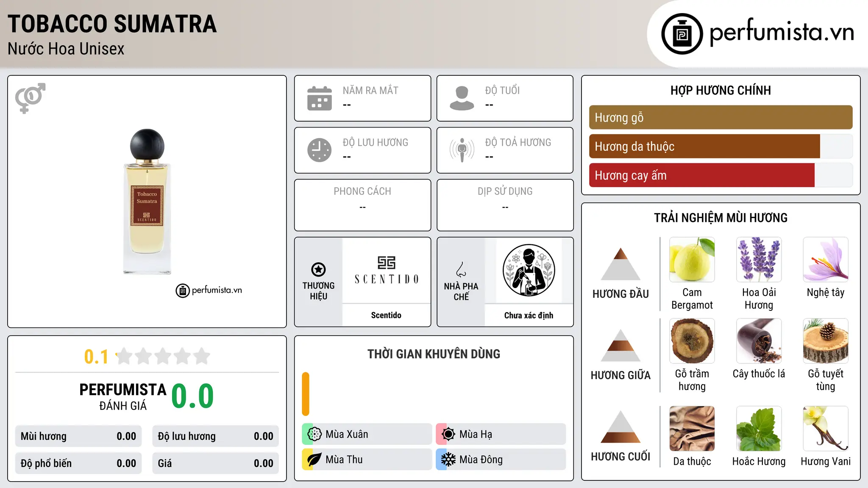Click the Độ phổ biến score row
Screen dimensions: 868x488
(x=78, y=463)
